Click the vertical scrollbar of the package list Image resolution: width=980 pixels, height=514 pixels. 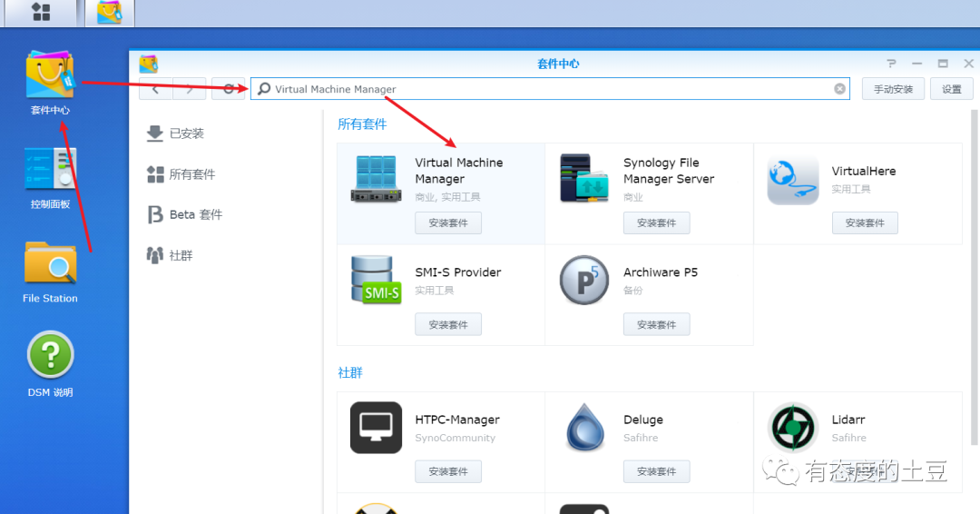(x=974, y=278)
